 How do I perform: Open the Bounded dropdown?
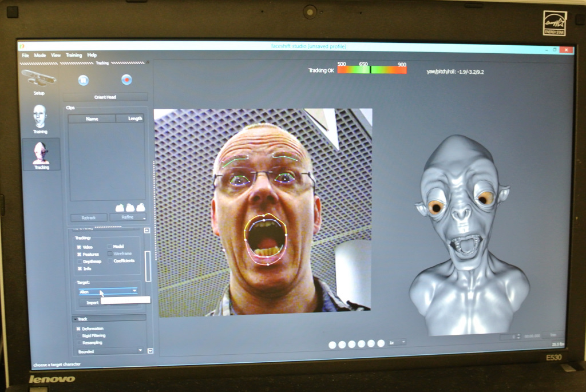click(x=110, y=351)
